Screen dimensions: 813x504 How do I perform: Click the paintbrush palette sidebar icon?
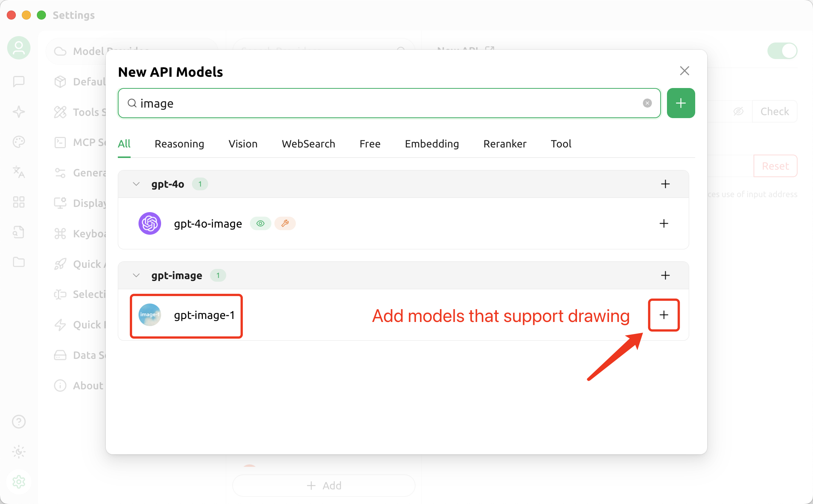19,142
